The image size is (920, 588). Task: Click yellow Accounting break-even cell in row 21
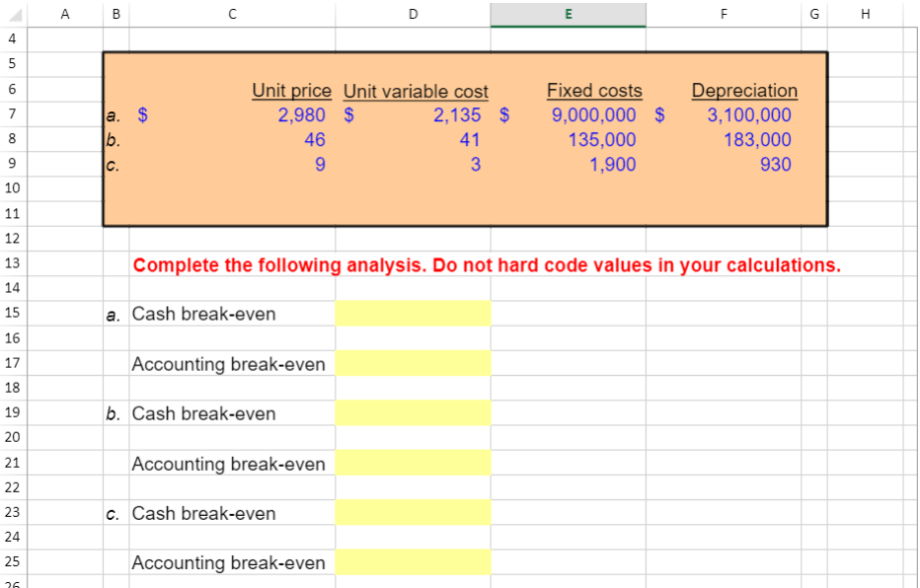coord(413,463)
